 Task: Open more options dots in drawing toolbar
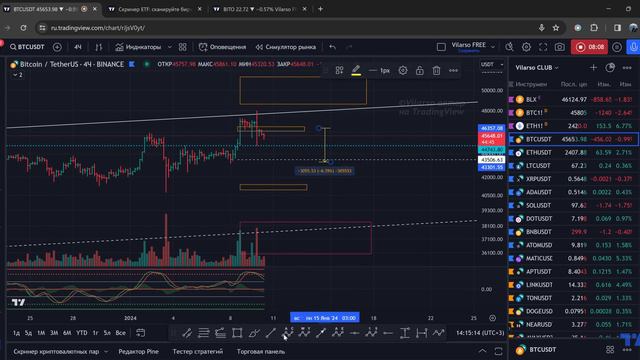click(x=453, y=70)
